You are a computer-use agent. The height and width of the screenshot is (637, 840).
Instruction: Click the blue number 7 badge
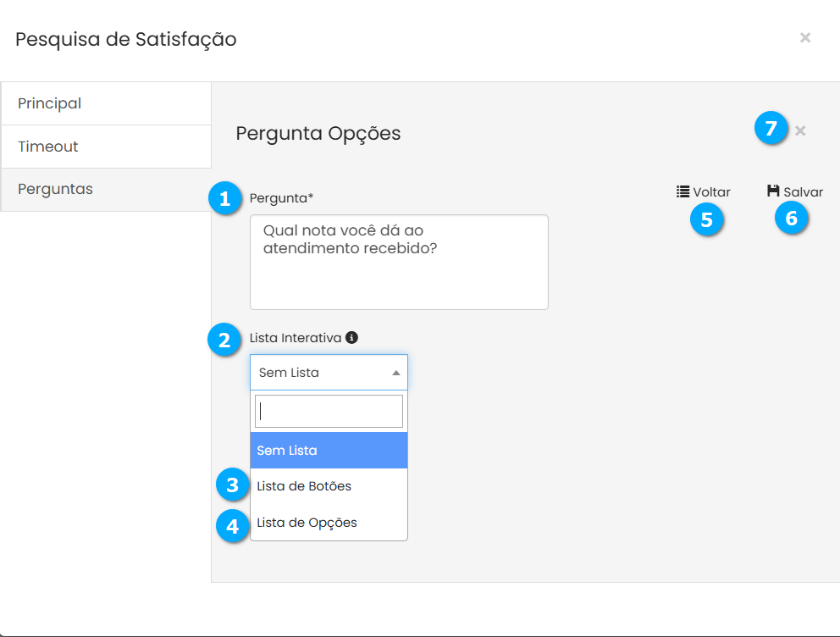point(771,130)
